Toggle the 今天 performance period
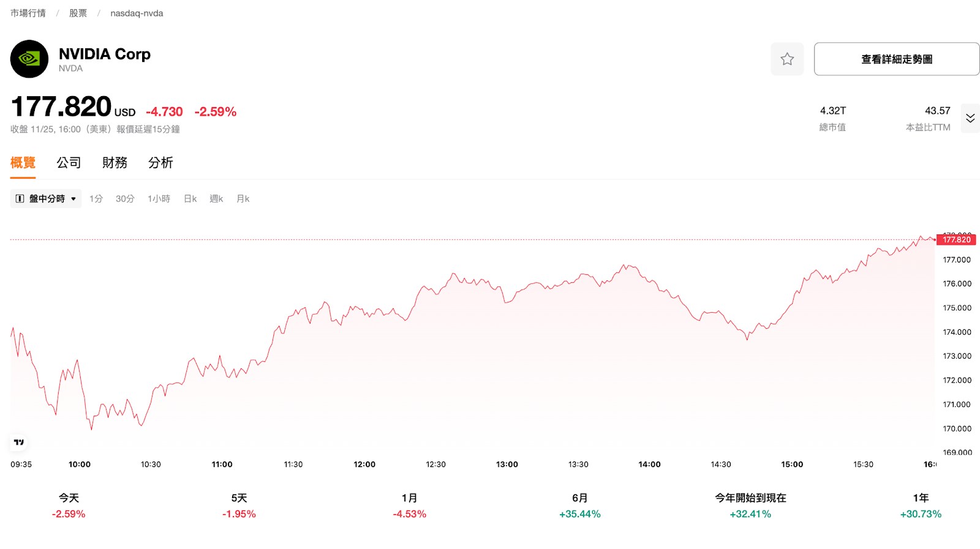The image size is (980, 549). coord(68,506)
